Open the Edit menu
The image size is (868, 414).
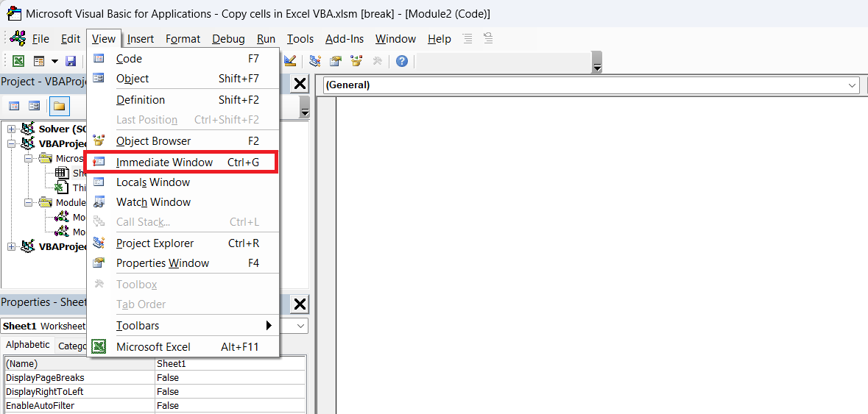click(70, 39)
